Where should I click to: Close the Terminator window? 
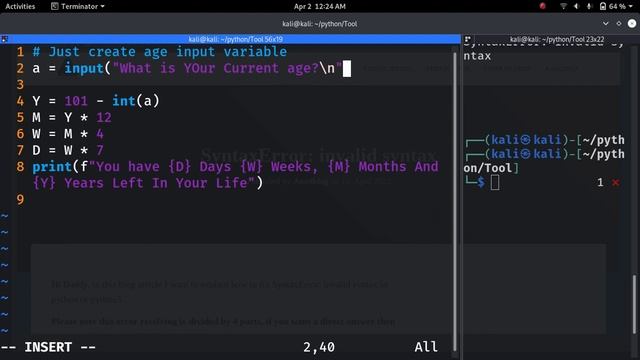click(632, 24)
